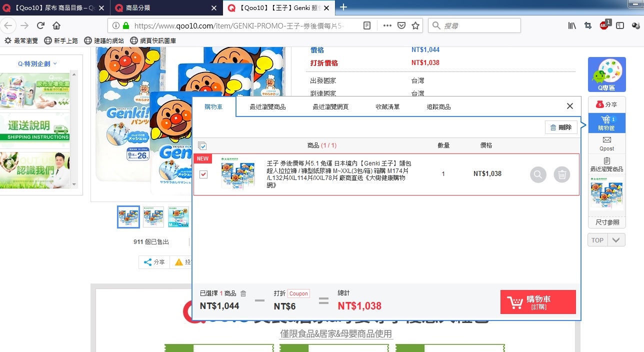The width and height of the screenshot is (644, 352).
Task: Select the first product thumbnail
Action: click(x=128, y=216)
